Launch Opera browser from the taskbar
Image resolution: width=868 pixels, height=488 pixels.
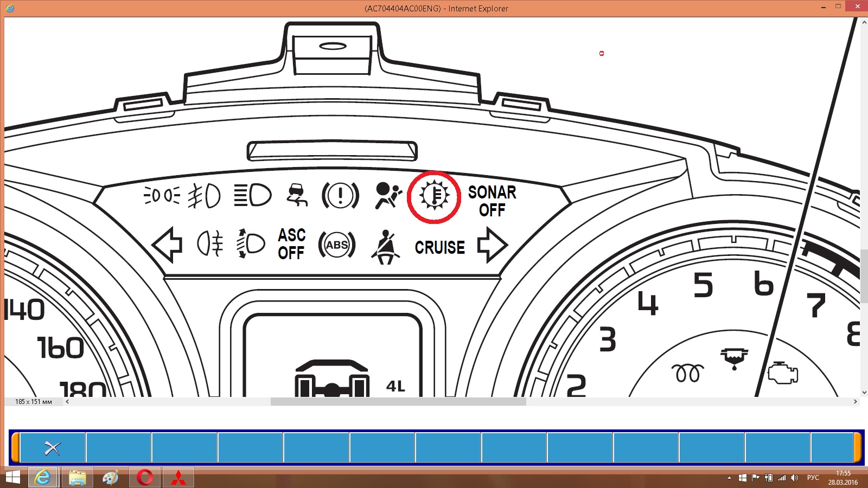(x=145, y=478)
